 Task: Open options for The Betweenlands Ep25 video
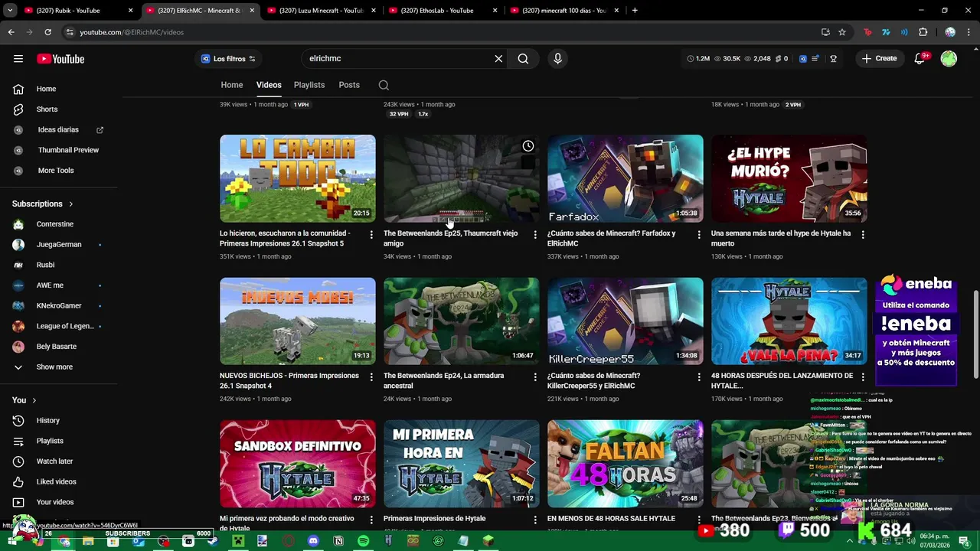pos(535,234)
